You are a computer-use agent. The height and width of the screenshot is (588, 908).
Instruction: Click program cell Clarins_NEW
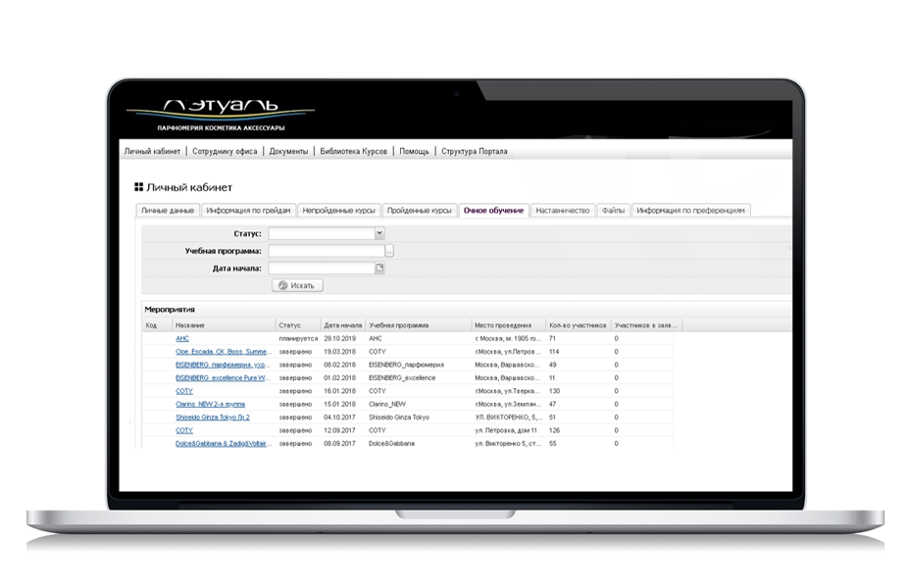point(387,405)
